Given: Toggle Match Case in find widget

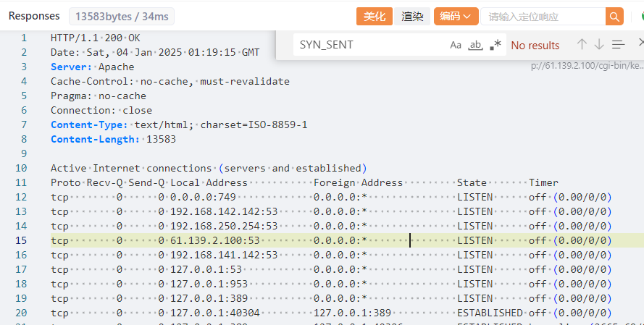Looking at the screenshot, I should tap(456, 45).
